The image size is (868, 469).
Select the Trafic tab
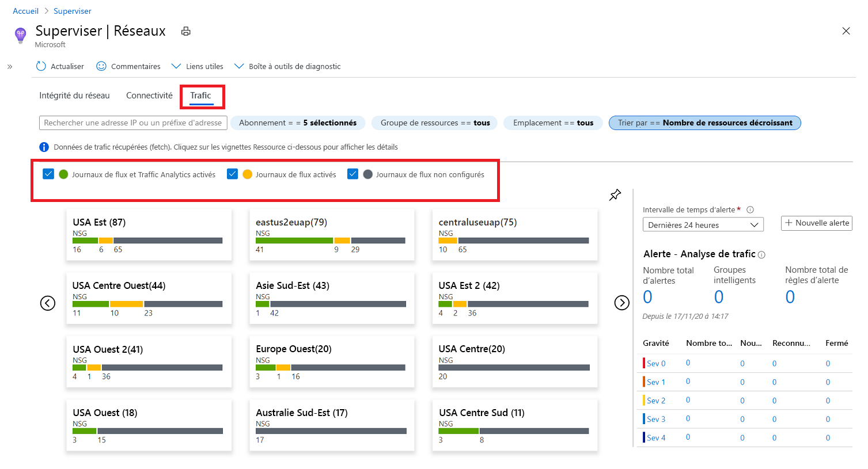(x=201, y=96)
